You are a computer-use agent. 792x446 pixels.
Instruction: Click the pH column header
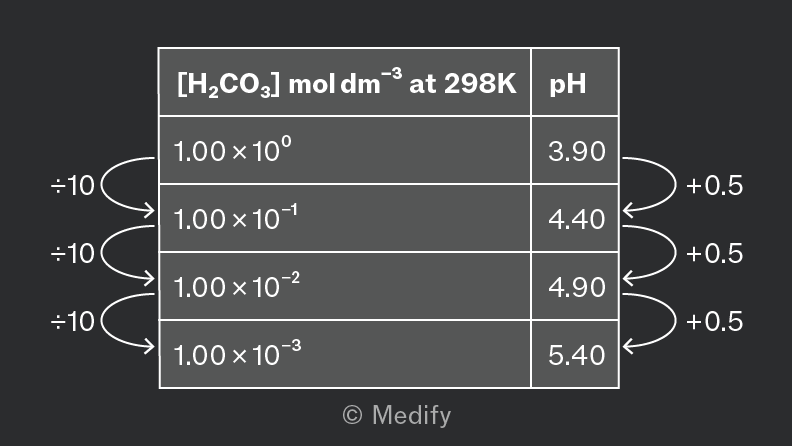575,82
